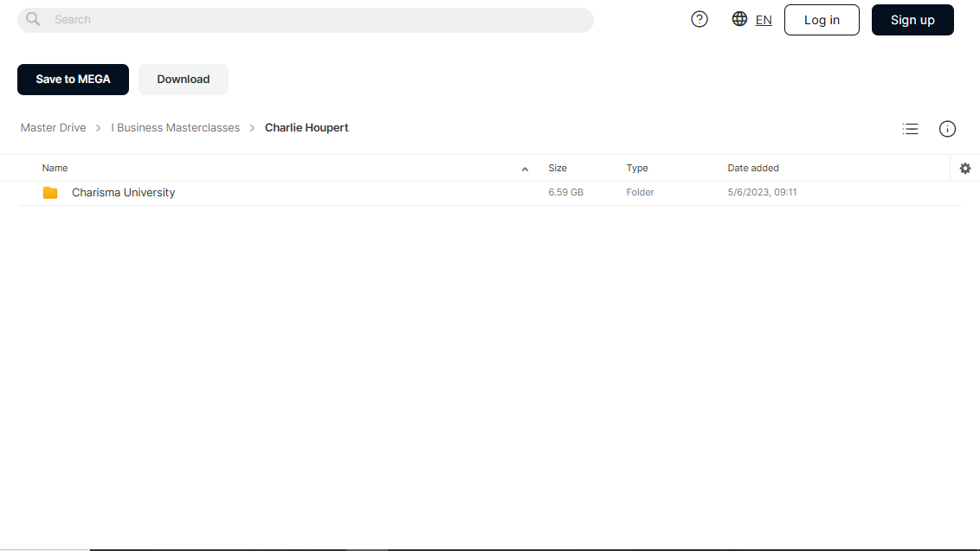This screenshot has width=980, height=551.
Task: Click the Folder type cell
Action: pyautogui.click(x=640, y=192)
